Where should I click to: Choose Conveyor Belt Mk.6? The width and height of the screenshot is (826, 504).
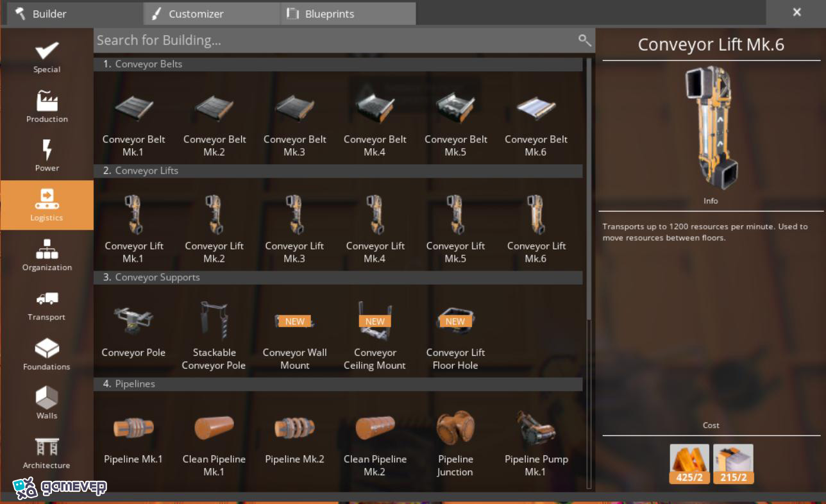coord(536,120)
